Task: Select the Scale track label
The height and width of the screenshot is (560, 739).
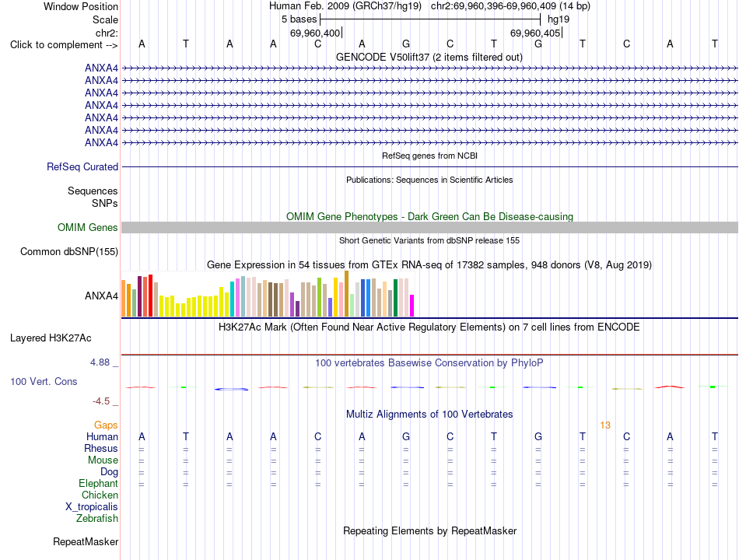Action: tap(105, 19)
